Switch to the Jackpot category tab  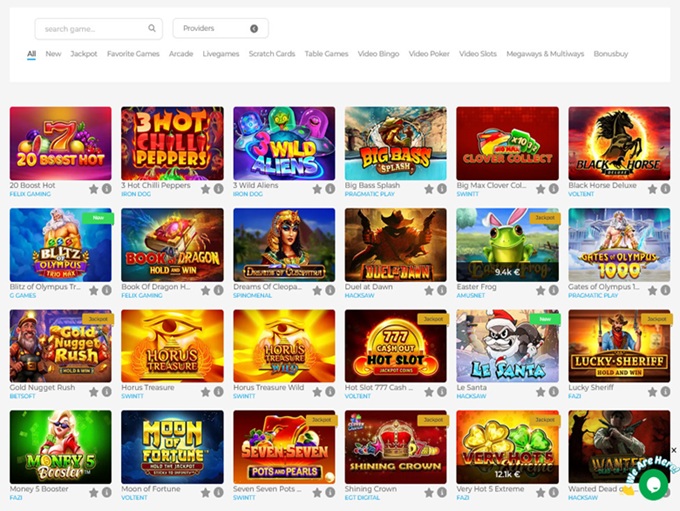(84, 54)
